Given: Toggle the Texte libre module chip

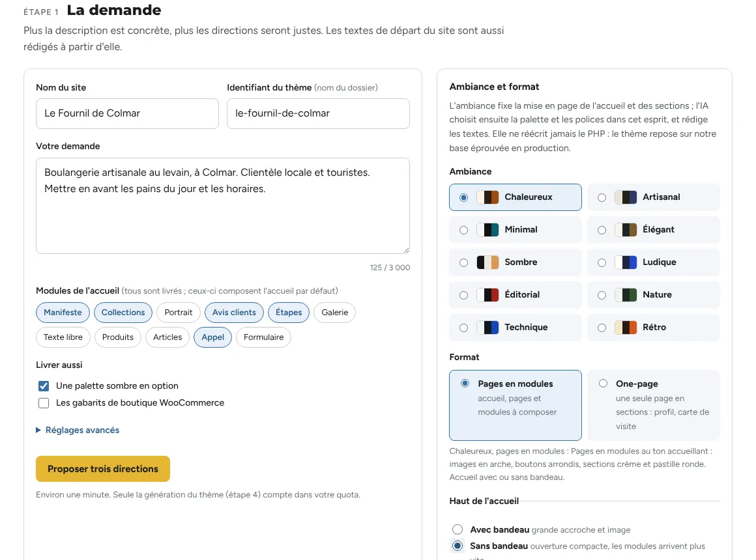Looking at the screenshot, I should coord(63,337).
